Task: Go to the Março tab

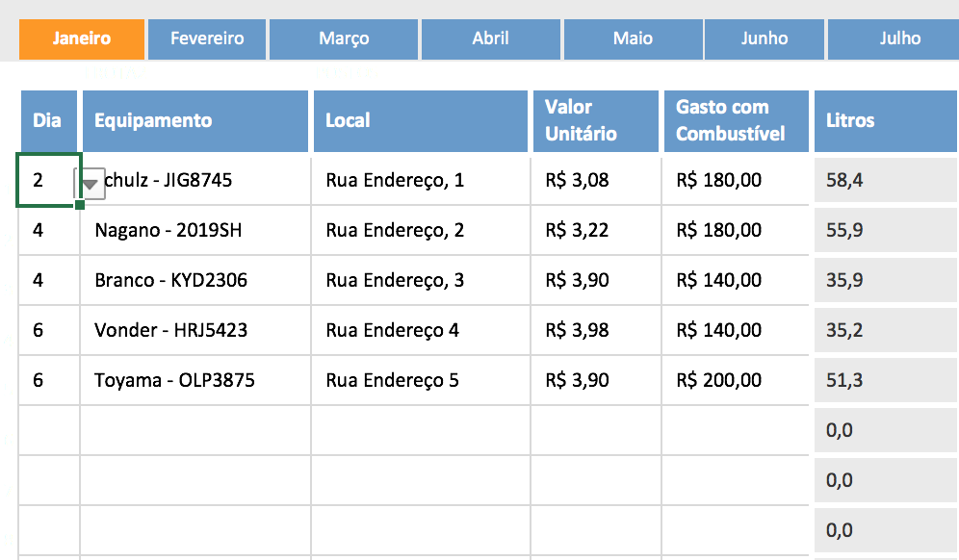Action: 344,39
